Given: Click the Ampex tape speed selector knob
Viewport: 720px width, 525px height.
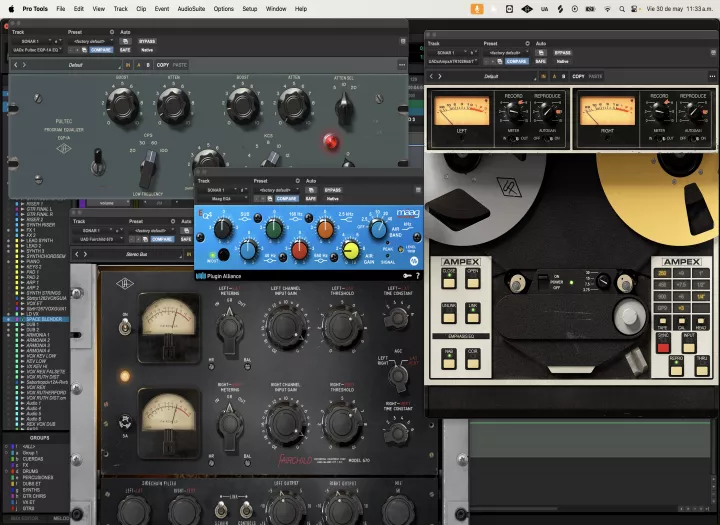Looking at the screenshot, I should click(x=603, y=280).
